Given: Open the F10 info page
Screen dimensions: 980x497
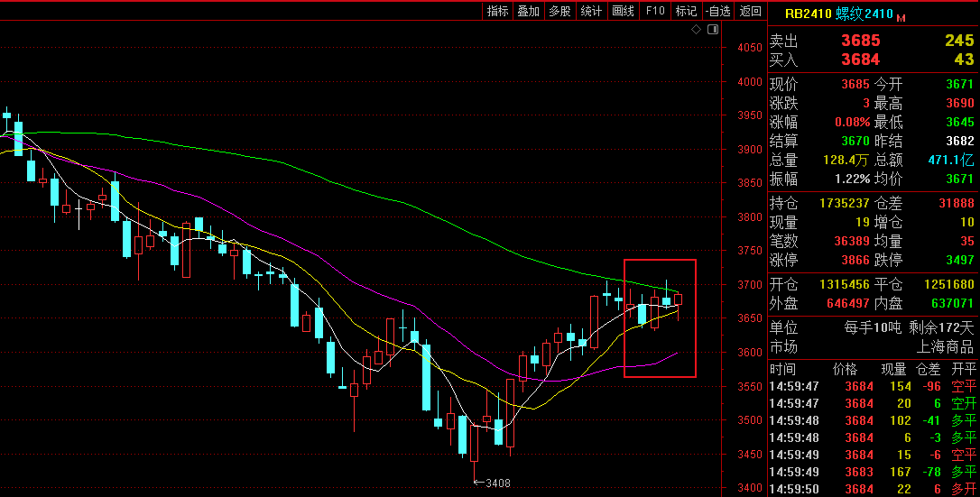Looking at the screenshot, I should (x=655, y=11).
